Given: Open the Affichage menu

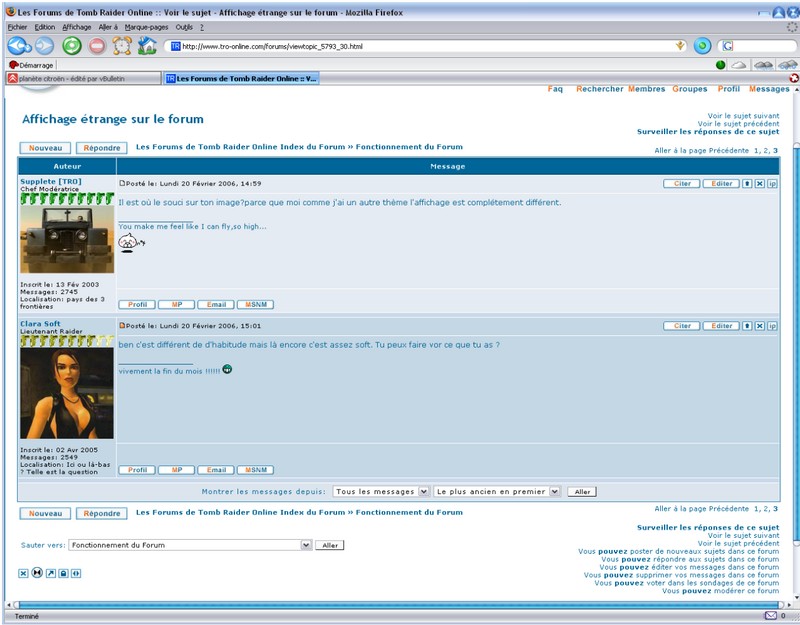Looking at the screenshot, I should (77, 27).
